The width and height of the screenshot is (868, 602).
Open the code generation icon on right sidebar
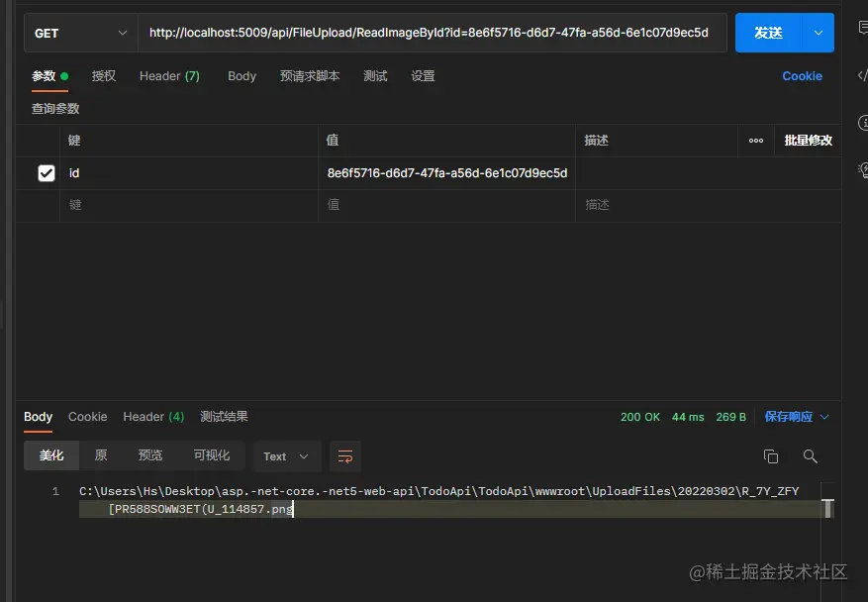point(862,74)
